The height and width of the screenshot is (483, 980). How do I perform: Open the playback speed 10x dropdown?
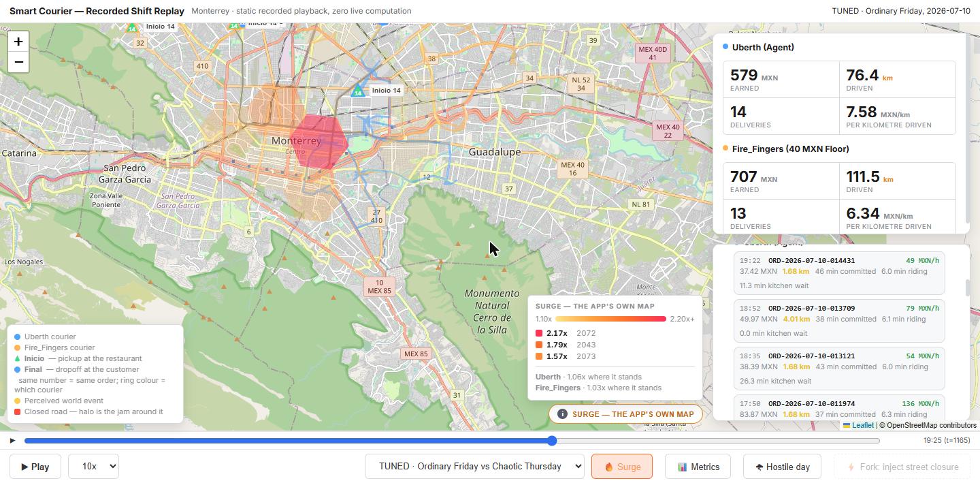click(93, 467)
